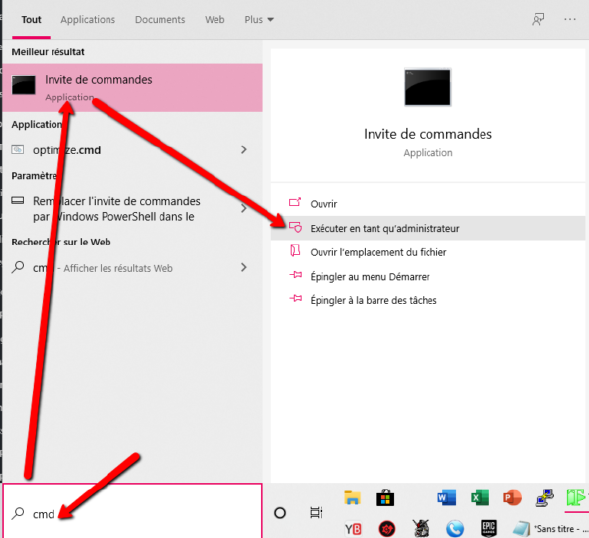Screen dimensions: 589x538
Task: Click Ouvrir in the actions list
Action: click(x=428, y=204)
